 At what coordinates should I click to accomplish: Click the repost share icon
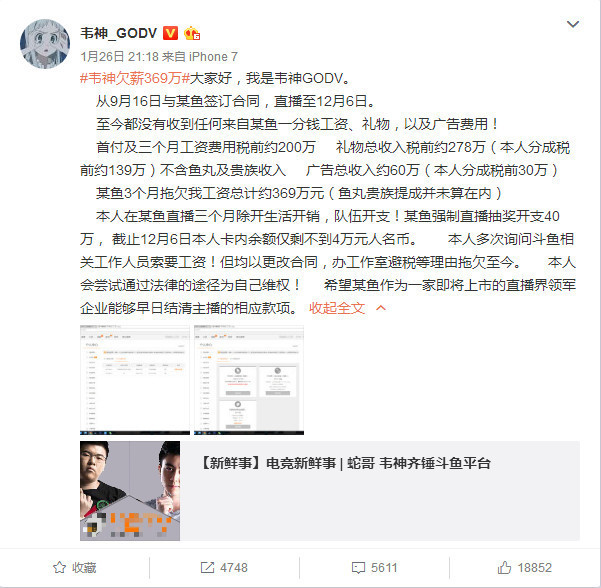pos(207,567)
